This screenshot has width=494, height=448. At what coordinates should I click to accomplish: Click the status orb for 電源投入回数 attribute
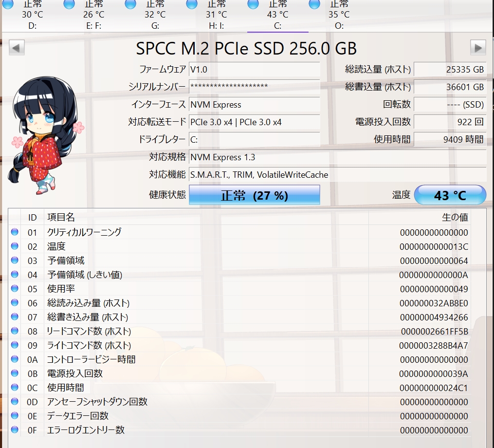(15, 373)
